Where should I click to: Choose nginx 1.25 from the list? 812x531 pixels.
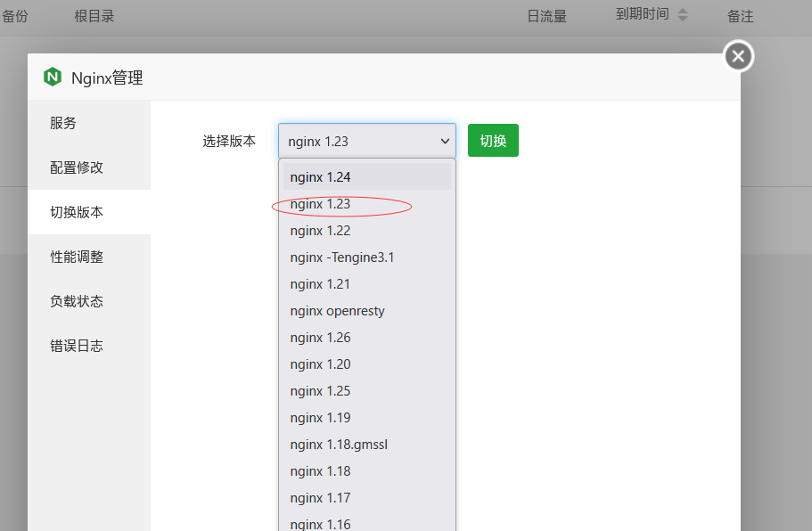367,391
